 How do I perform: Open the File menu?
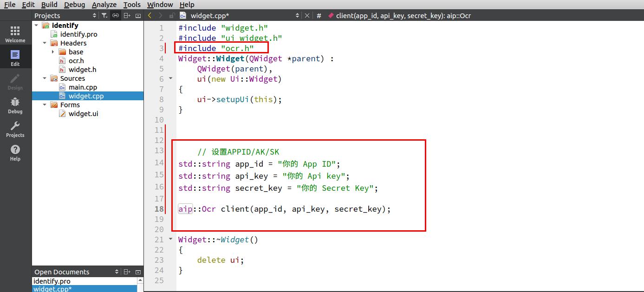(9, 5)
